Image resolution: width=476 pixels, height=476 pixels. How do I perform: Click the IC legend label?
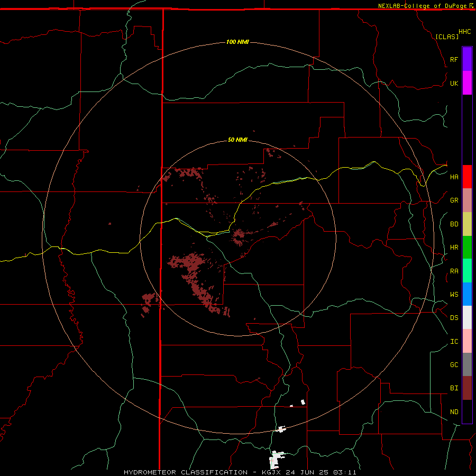(x=454, y=342)
